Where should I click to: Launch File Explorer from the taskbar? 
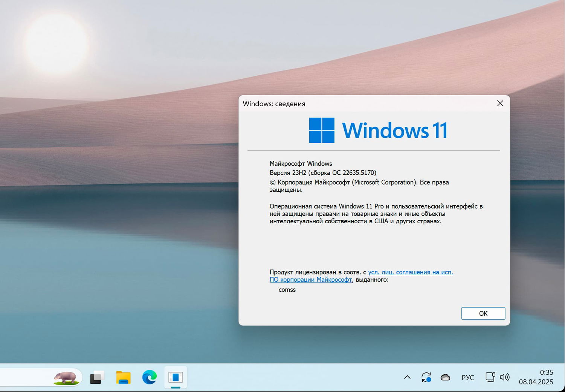pos(123,377)
